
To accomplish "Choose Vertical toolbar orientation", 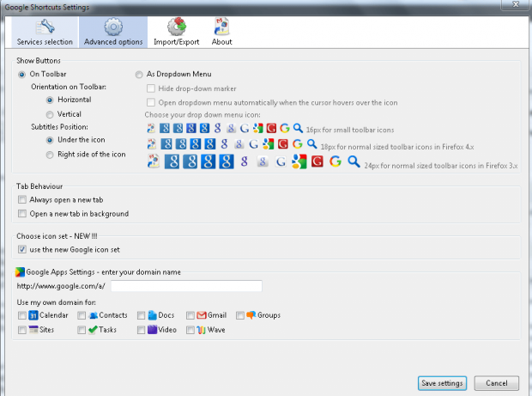I will point(50,114).
